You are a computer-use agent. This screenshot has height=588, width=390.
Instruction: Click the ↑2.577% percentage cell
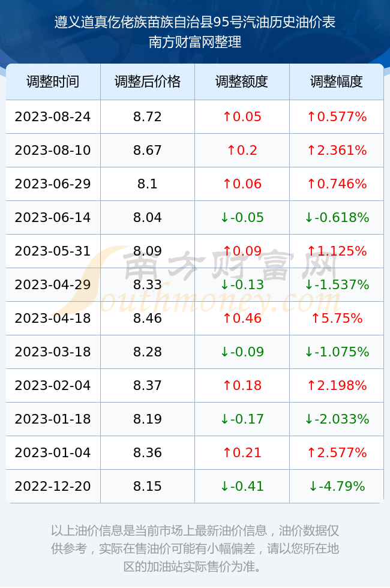tap(337, 452)
